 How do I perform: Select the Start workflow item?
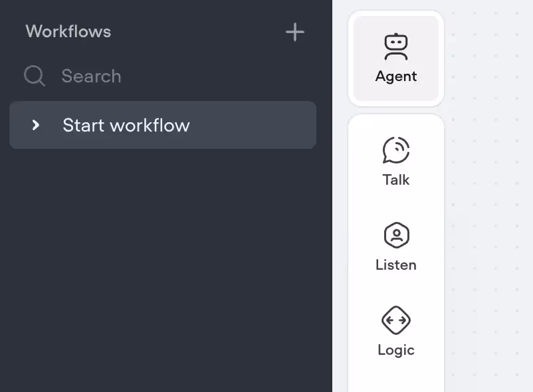163,125
